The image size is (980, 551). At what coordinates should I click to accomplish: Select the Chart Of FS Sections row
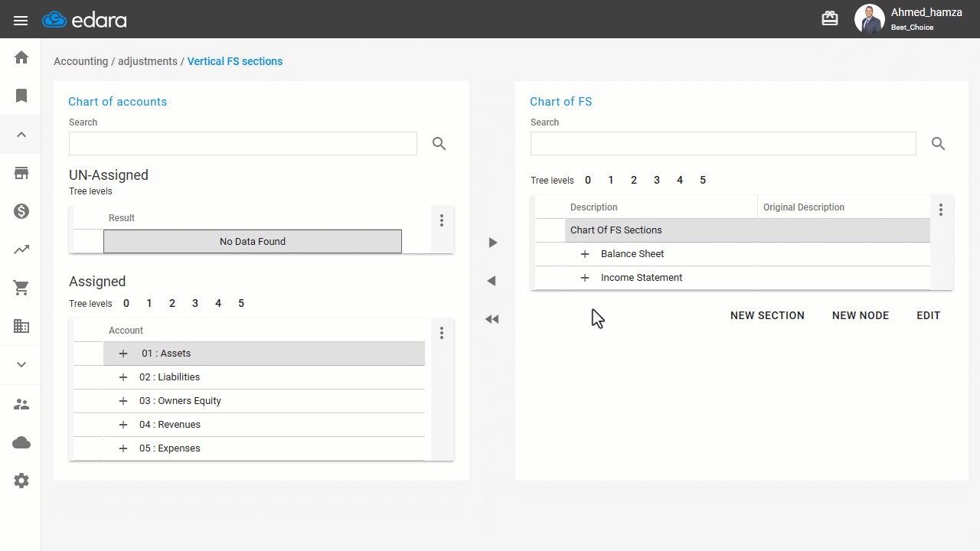coord(747,230)
